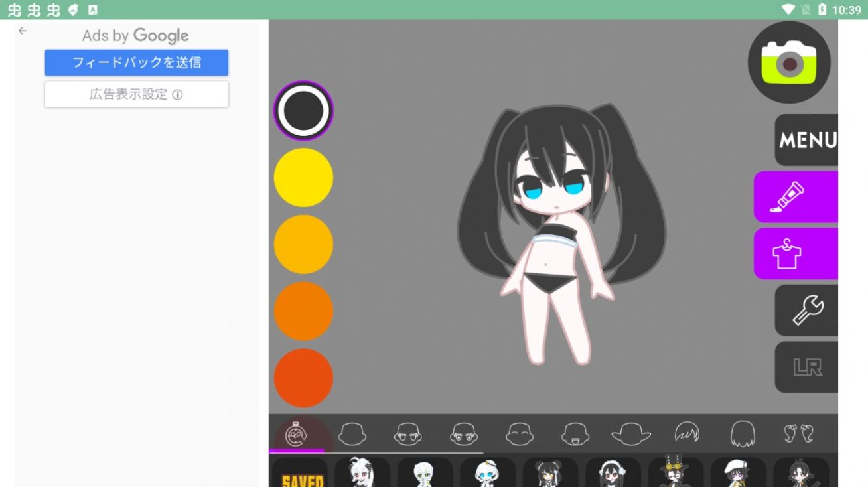Choose the currently selected black color circle
This screenshot has width=868, height=487.
303,111
